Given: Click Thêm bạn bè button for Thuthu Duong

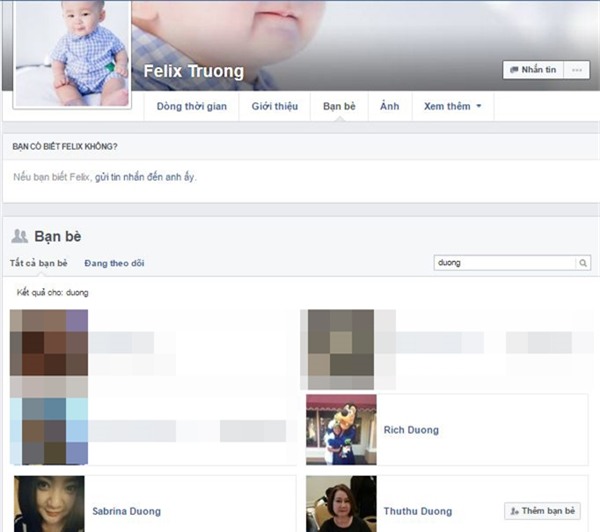Looking at the screenshot, I should click(542, 511).
